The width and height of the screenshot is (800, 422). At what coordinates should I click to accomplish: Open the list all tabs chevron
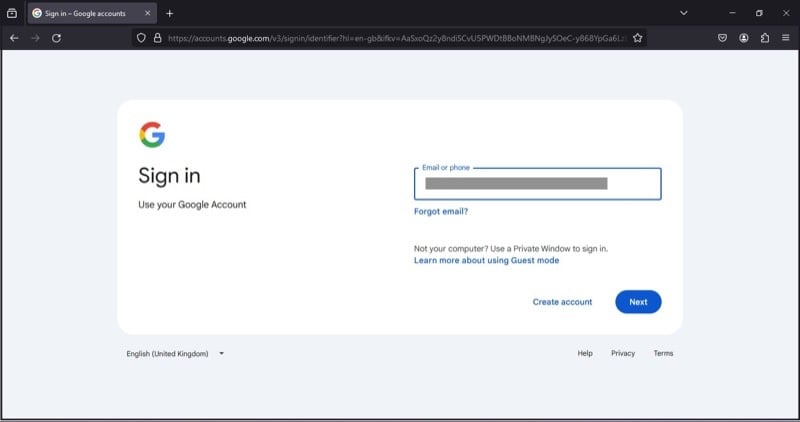684,13
